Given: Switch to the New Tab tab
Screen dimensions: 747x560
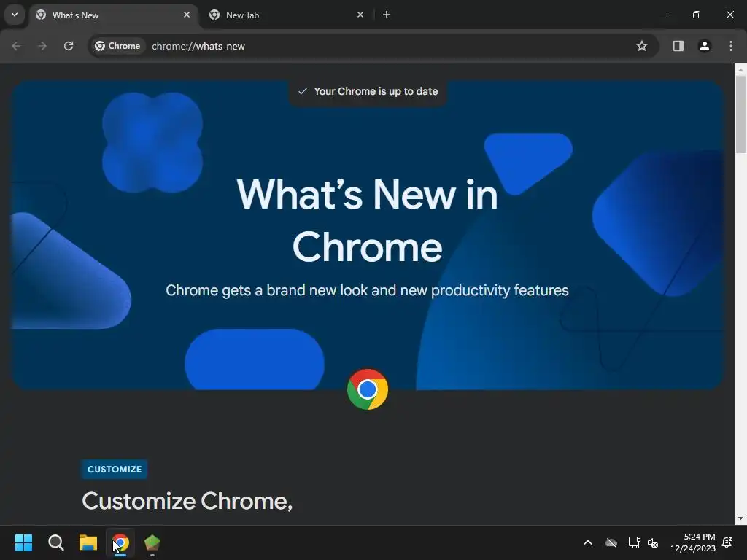Looking at the screenshot, I should 287,15.
